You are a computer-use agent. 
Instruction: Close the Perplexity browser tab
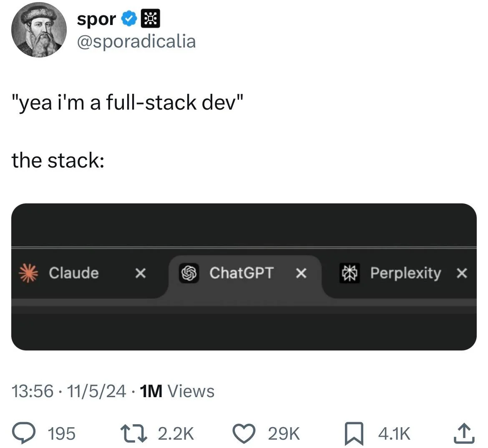click(461, 273)
